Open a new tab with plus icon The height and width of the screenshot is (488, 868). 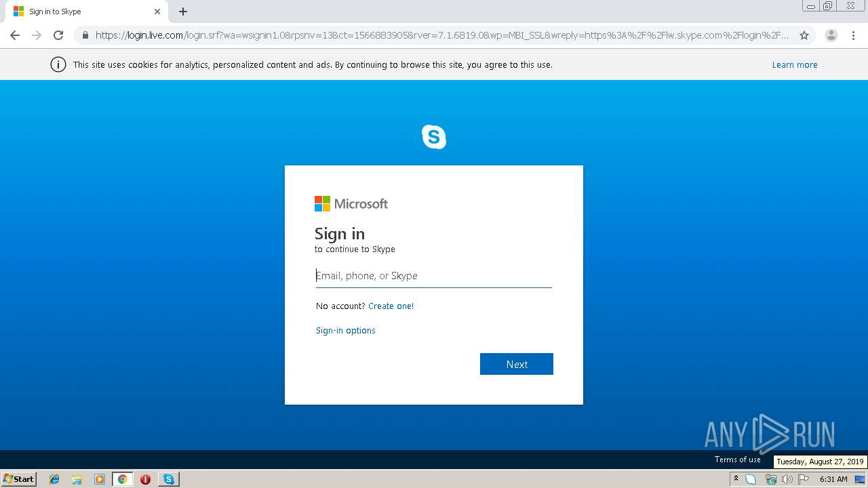183,12
